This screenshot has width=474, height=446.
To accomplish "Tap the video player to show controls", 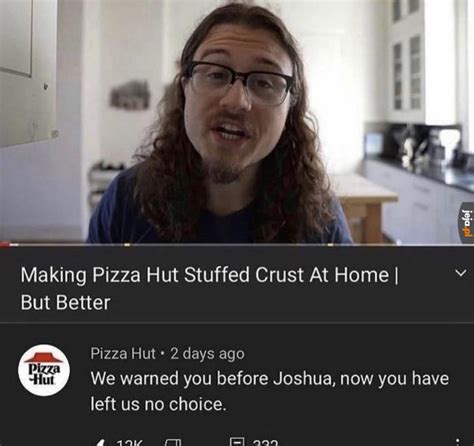I will [x=237, y=121].
